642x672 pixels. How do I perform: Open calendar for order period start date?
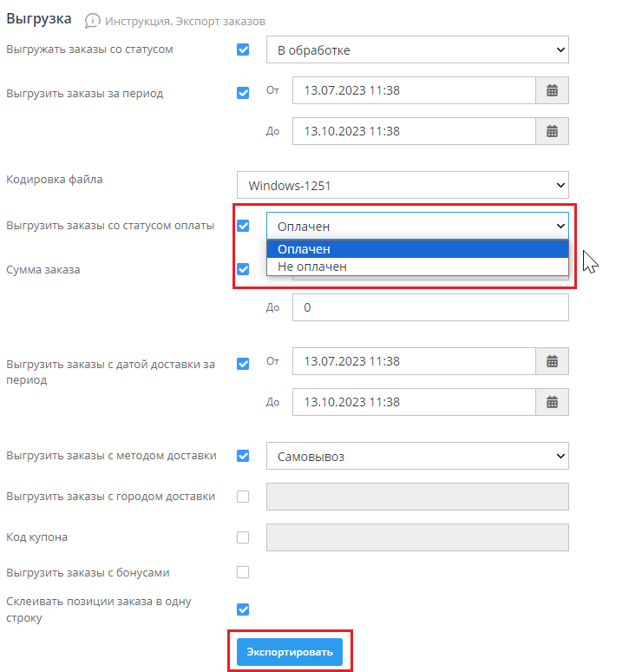click(552, 90)
